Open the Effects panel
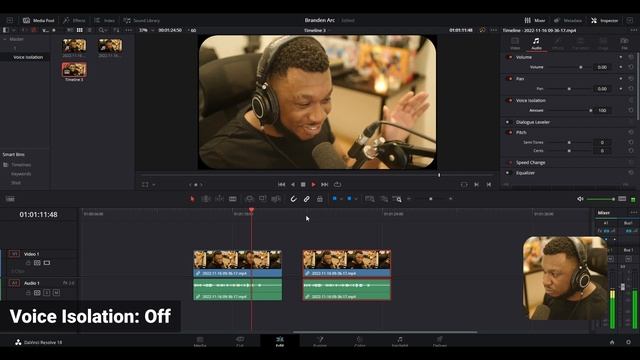Image resolution: width=640 pixels, height=360 pixels. click(x=74, y=20)
